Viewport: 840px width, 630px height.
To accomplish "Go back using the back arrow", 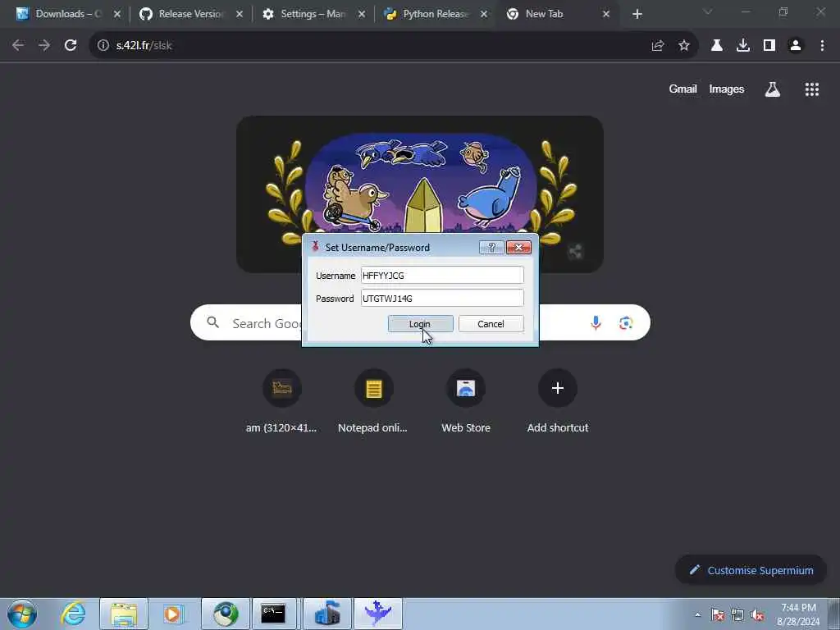I will (18, 46).
